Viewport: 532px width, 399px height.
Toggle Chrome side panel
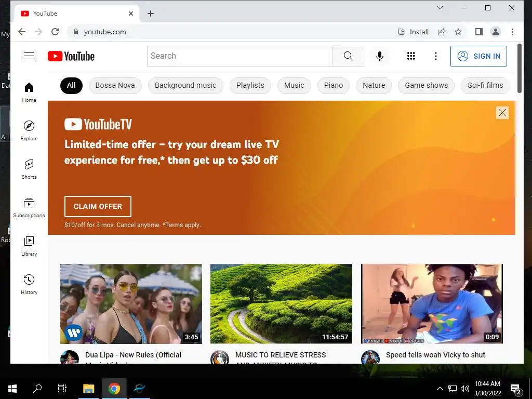pos(478,32)
